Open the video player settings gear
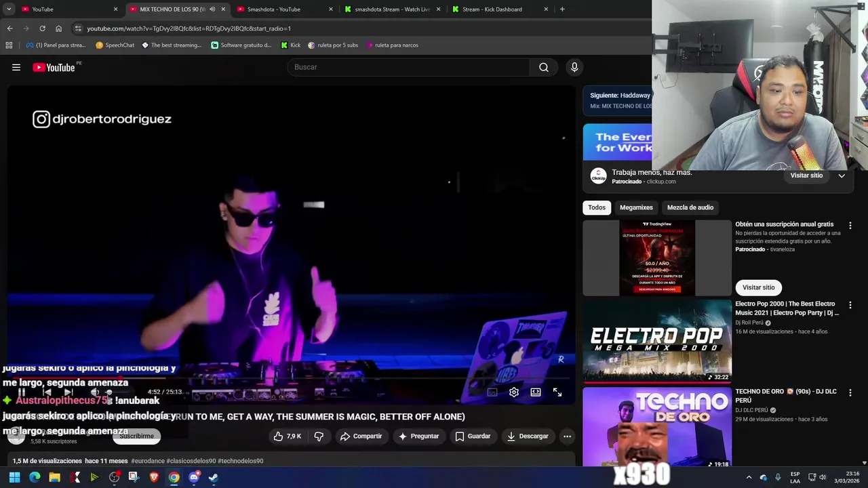The width and height of the screenshot is (868, 488). [x=514, y=392]
